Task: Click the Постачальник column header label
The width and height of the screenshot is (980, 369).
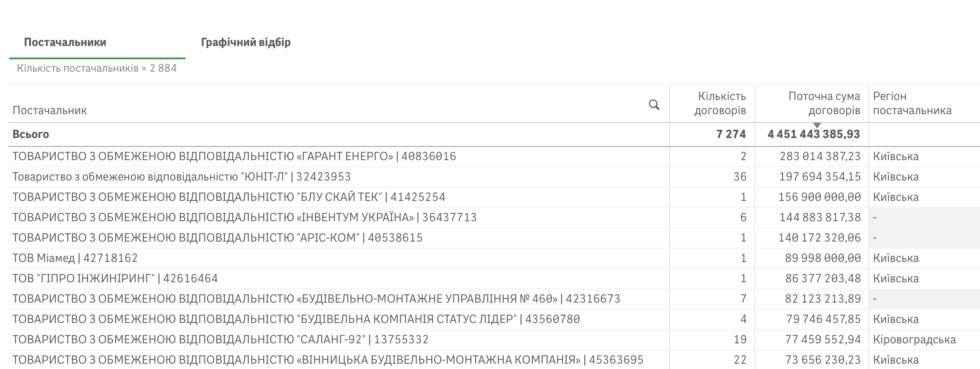Action: [50, 110]
